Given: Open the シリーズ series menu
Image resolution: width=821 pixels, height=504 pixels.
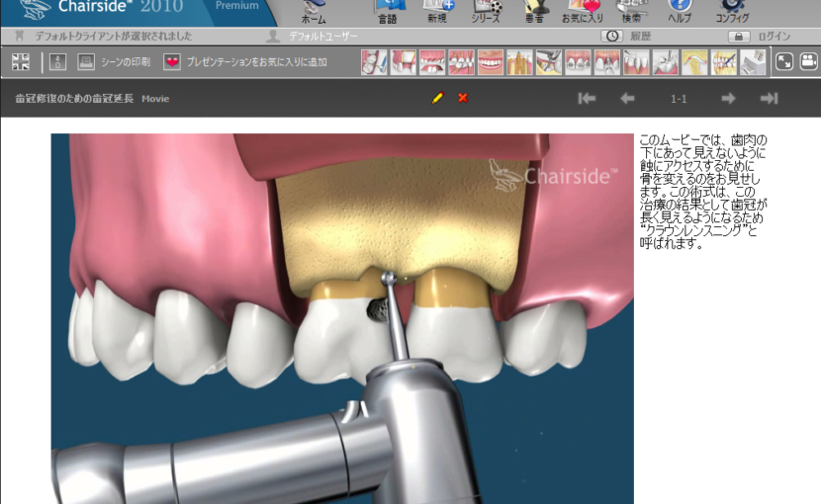Looking at the screenshot, I should [x=486, y=12].
